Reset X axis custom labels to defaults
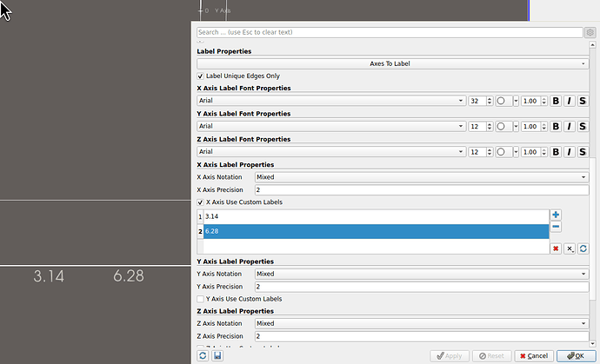This screenshot has width=600, height=364. click(583, 248)
